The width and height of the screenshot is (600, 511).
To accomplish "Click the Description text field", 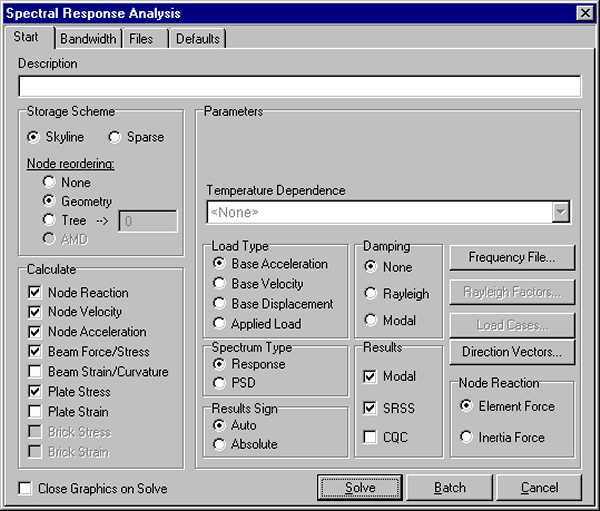I will (x=299, y=86).
